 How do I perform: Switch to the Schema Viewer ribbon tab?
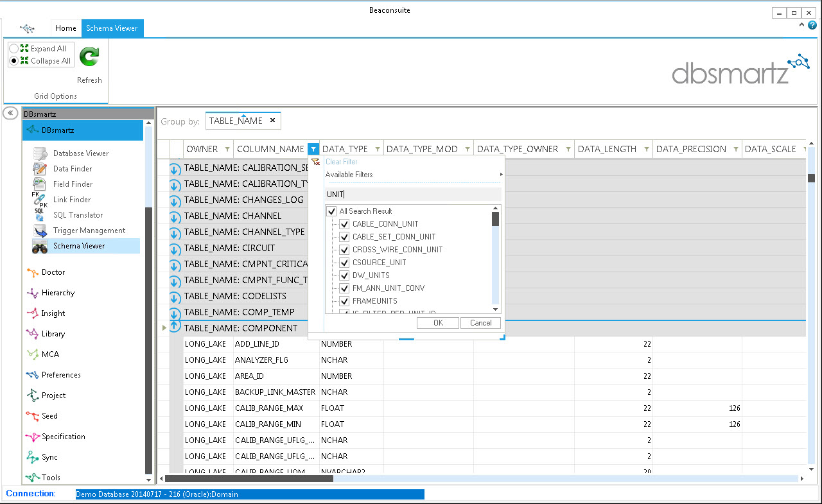[x=112, y=28]
